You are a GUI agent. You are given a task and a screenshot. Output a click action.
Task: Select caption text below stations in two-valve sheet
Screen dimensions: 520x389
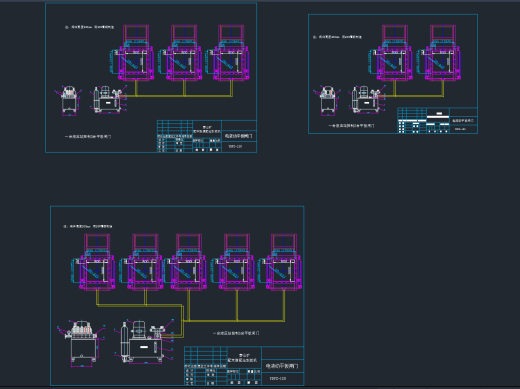[351, 126]
